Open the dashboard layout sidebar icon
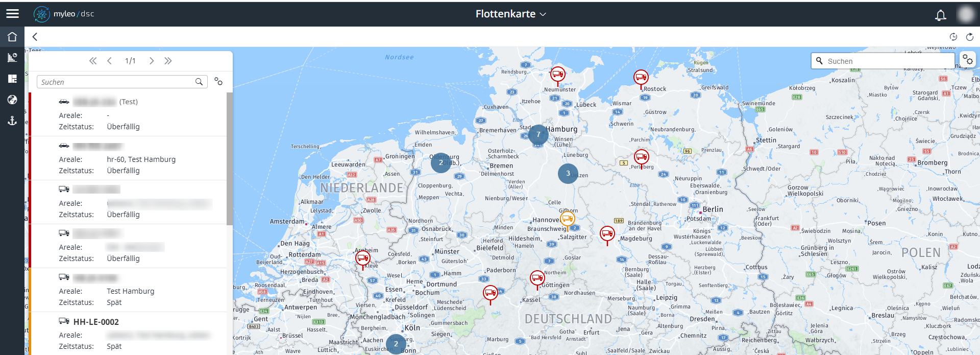 pos(12,79)
